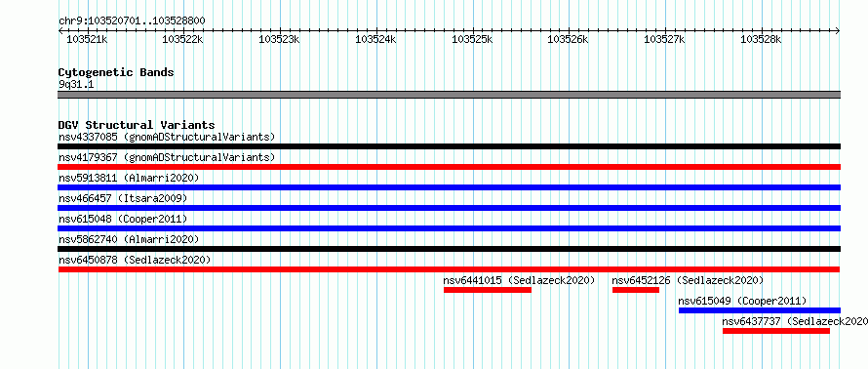Viewport: 868px width, 369px height.
Task: Click the blue bar for nsv615049
Action: coord(760,310)
